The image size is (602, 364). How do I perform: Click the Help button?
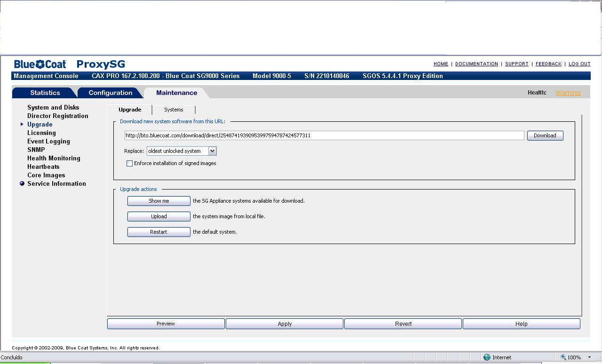point(522,324)
